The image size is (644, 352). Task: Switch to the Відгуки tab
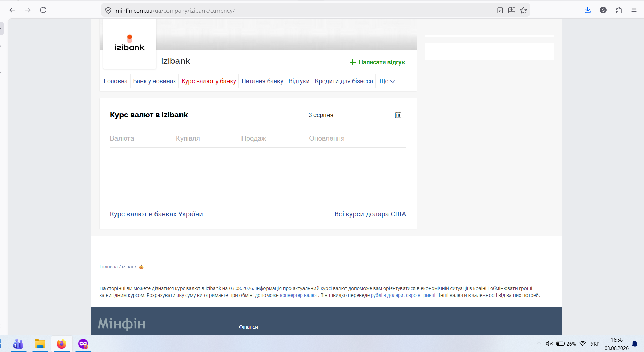[299, 81]
